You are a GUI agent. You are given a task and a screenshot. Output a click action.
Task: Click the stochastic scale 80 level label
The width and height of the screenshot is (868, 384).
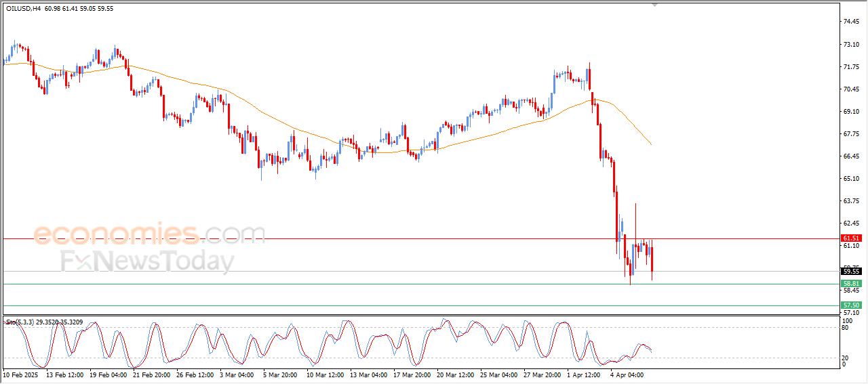tap(845, 328)
